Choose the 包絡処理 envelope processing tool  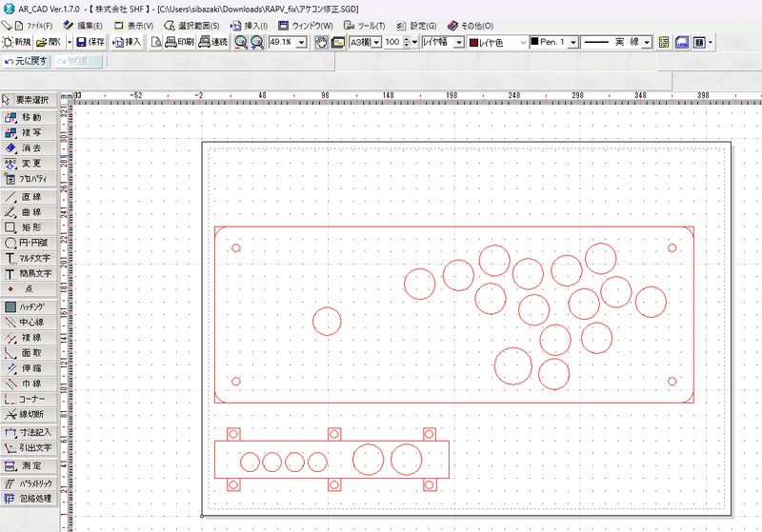coord(29,499)
